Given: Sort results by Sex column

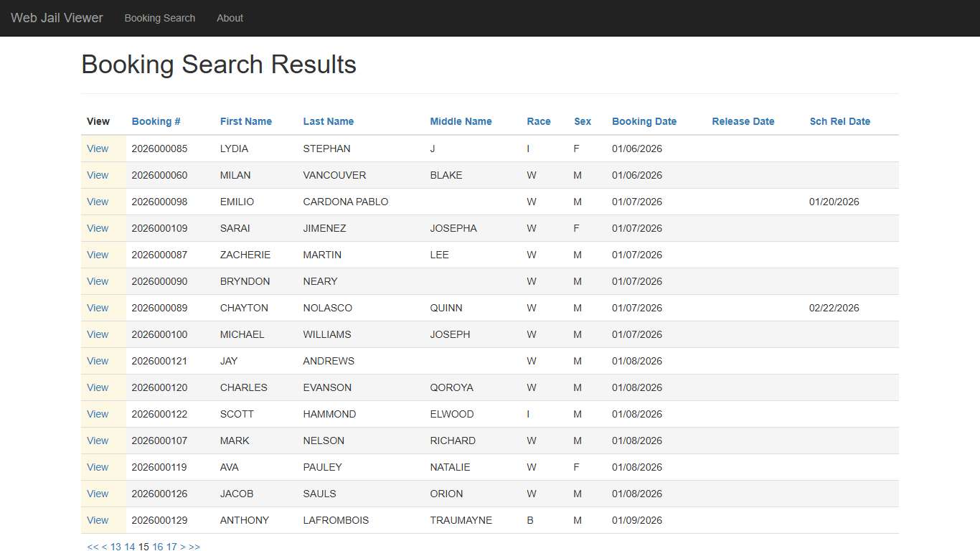Looking at the screenshot, I should pos(583,121).
